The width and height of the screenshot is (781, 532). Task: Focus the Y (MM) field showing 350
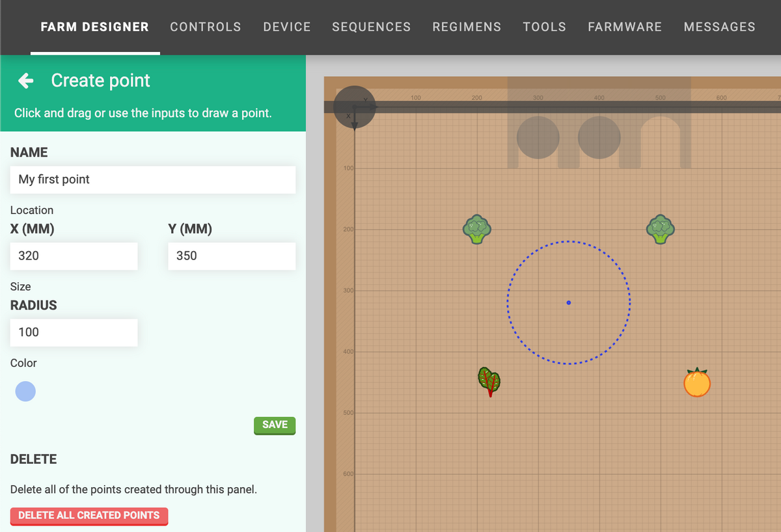coord(232,256)
